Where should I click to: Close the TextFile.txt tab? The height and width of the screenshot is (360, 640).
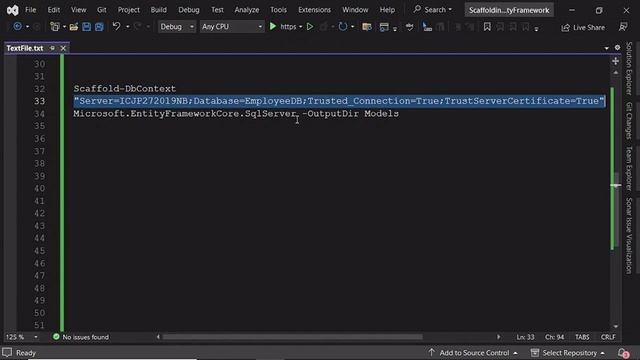point(63,48)
